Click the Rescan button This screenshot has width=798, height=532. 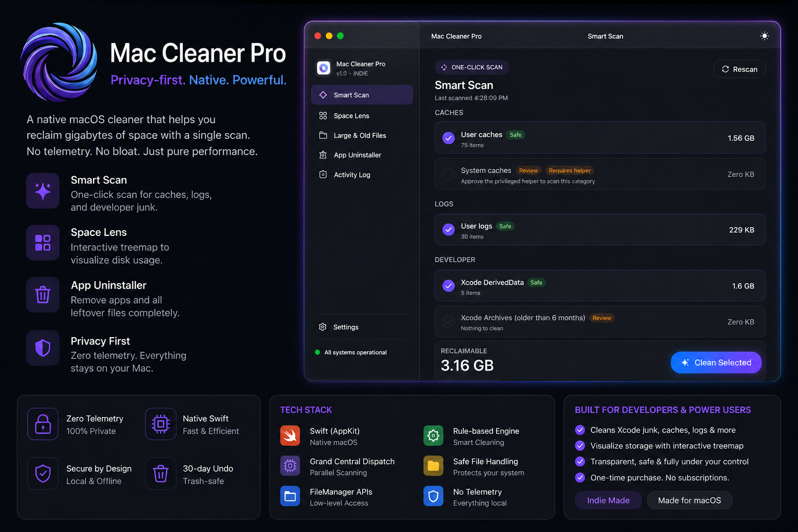tap(739, 69)
